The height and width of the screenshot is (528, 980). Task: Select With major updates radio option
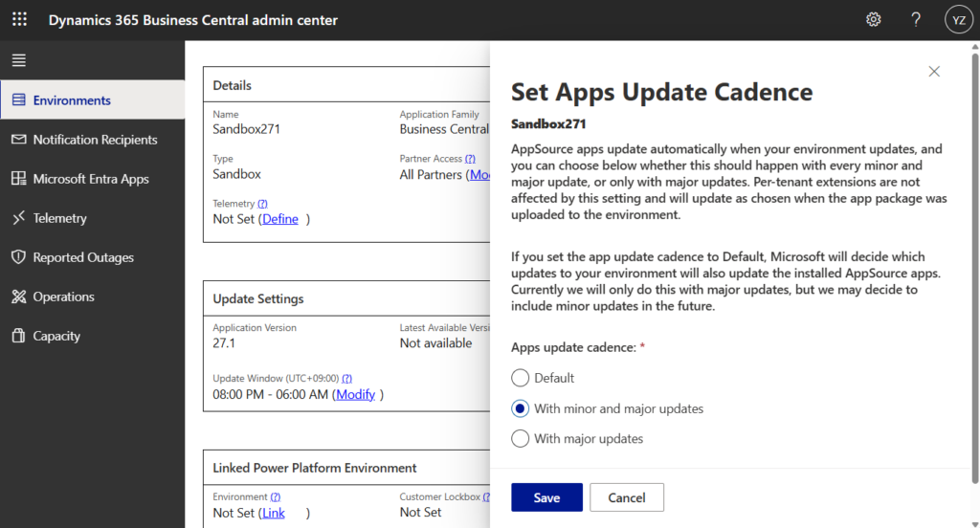[x=521, y=439]
